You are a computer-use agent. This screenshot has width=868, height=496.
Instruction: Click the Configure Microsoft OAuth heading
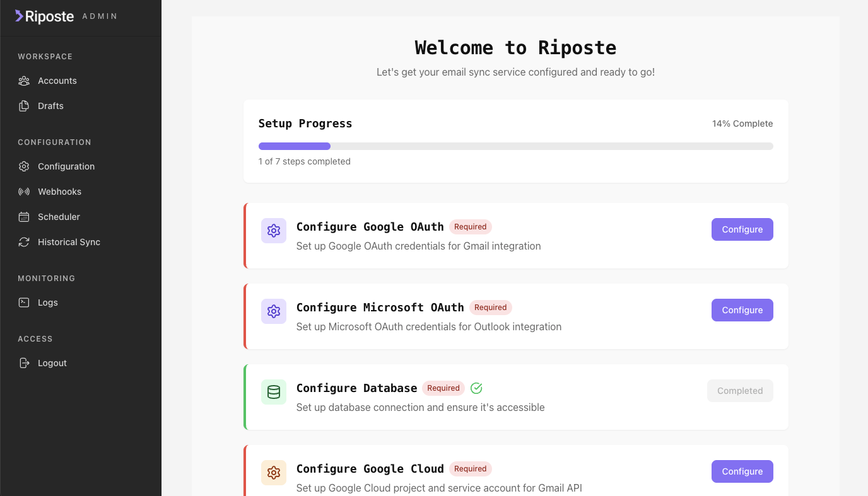pyautogui.click(x=380, y=308)
